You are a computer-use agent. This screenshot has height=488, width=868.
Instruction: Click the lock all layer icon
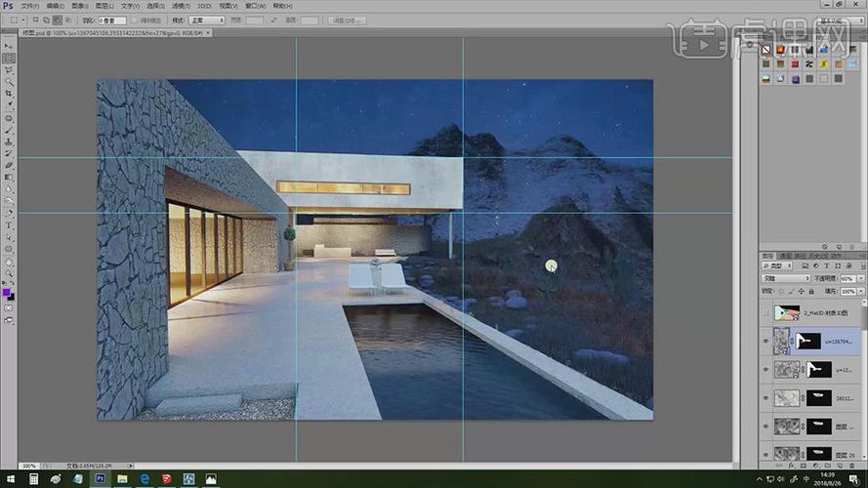click(x=811, y=291)
